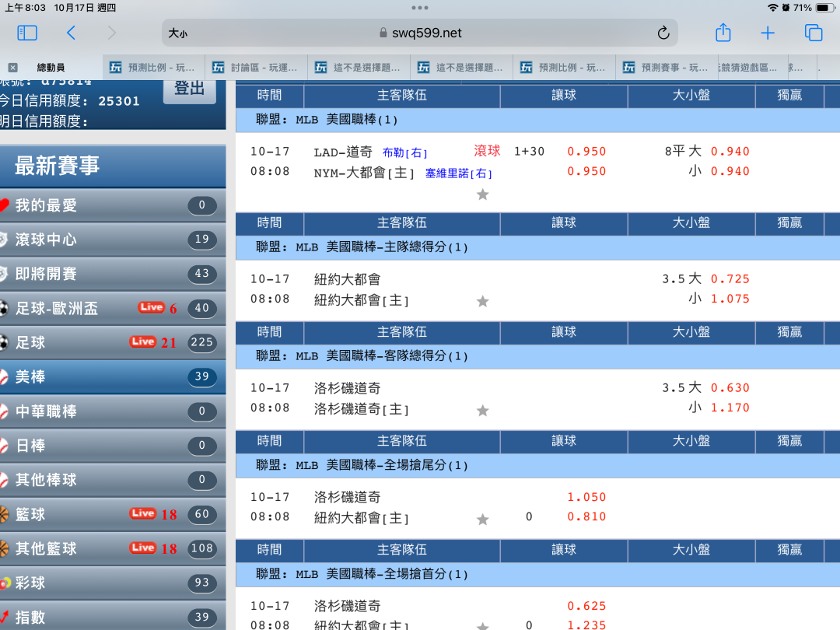Show the tab overview icon
Image resolution: width=840 pixels, height=630 pixels.
[814, 33]
